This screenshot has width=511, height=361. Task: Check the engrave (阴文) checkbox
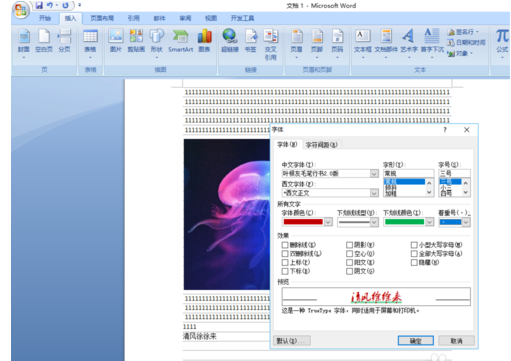(349, 271)
